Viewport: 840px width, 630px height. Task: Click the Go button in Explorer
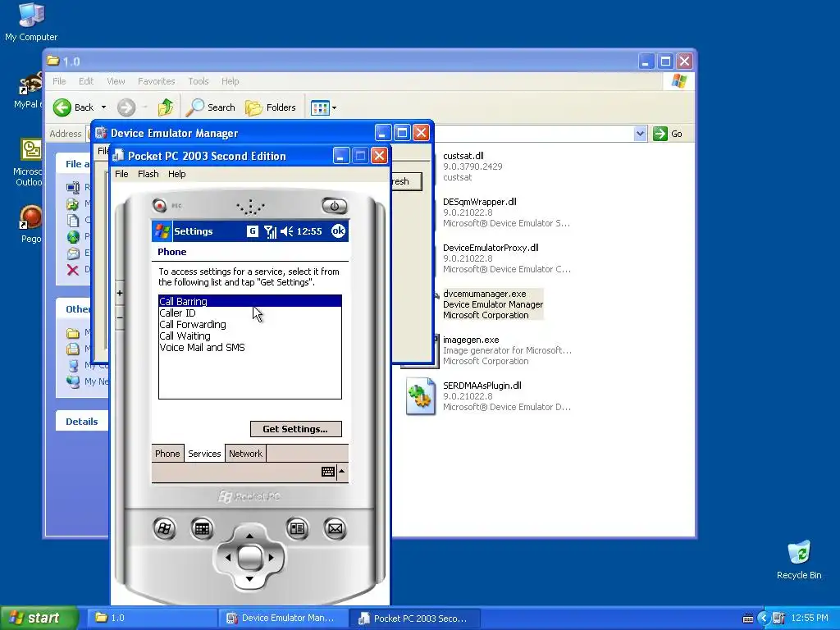click(668, 134)
